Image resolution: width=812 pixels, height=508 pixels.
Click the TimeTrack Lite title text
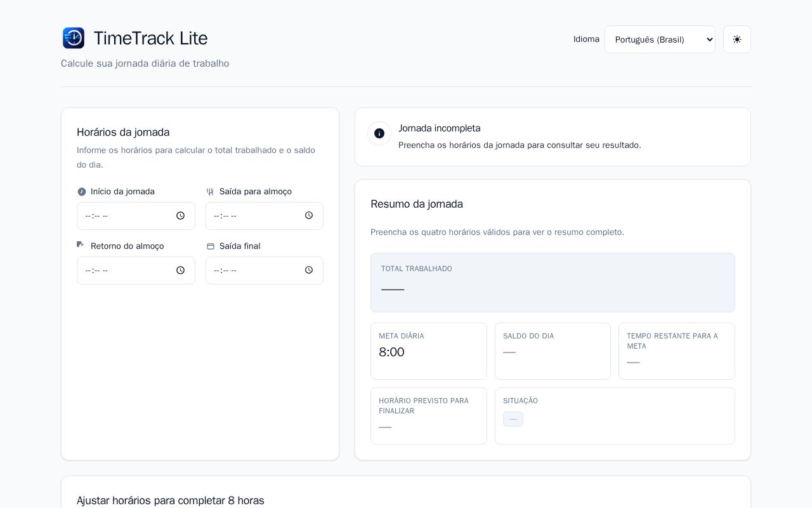tap(150, 38)
